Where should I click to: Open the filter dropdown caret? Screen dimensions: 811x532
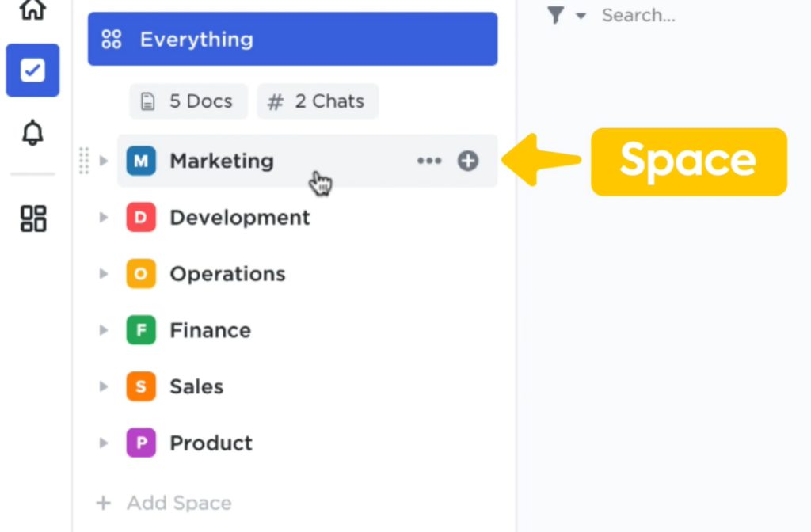point(581,16)
